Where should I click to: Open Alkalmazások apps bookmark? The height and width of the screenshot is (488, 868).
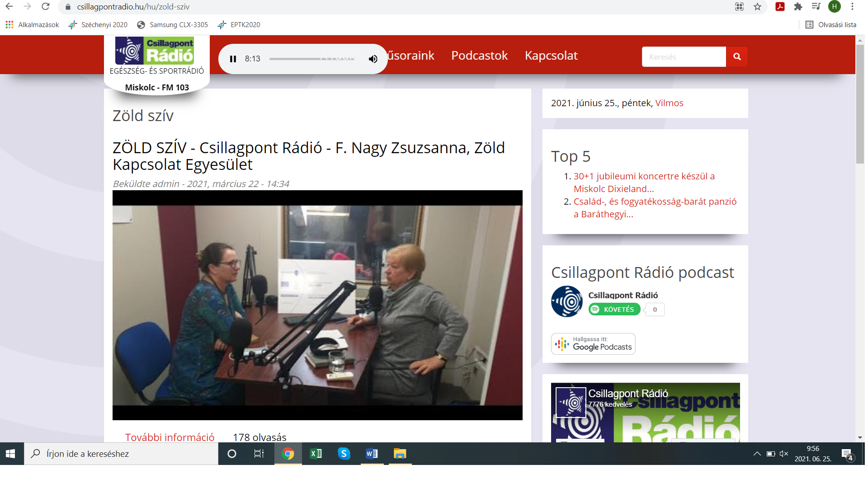(32, 25)
